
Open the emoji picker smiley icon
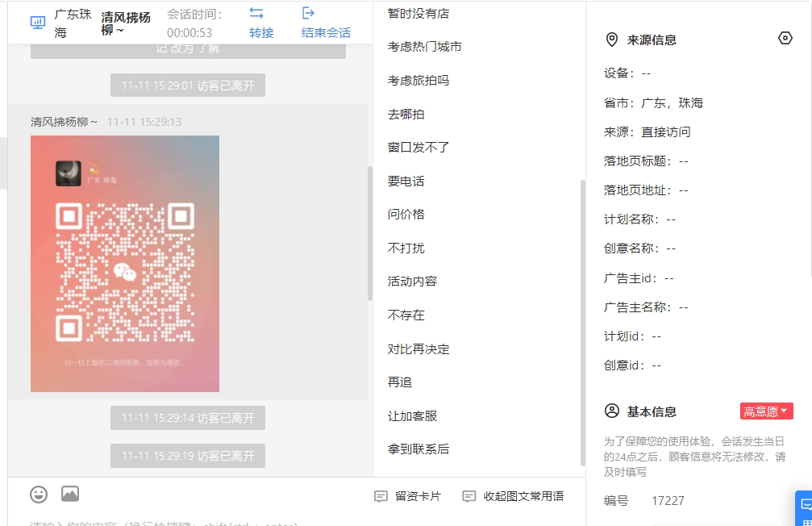39,495
